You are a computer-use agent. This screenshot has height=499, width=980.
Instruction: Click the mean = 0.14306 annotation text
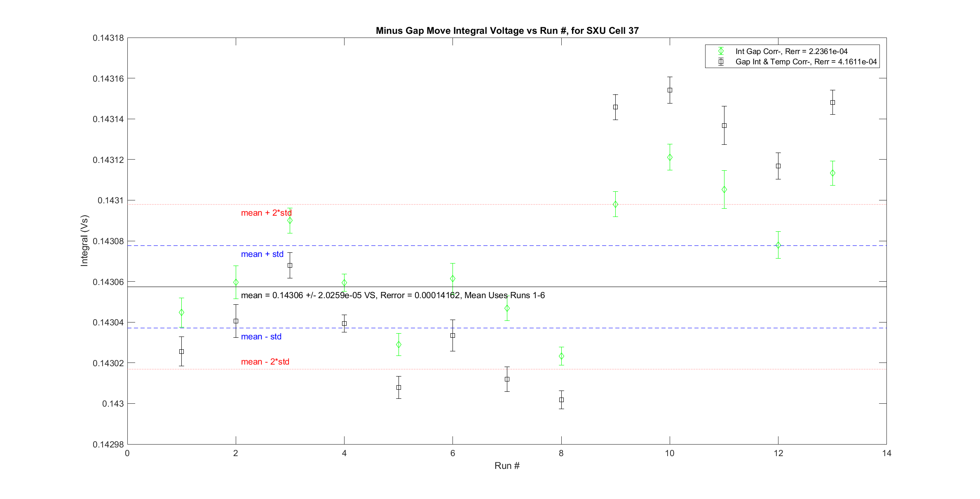(x=392, y=295)
